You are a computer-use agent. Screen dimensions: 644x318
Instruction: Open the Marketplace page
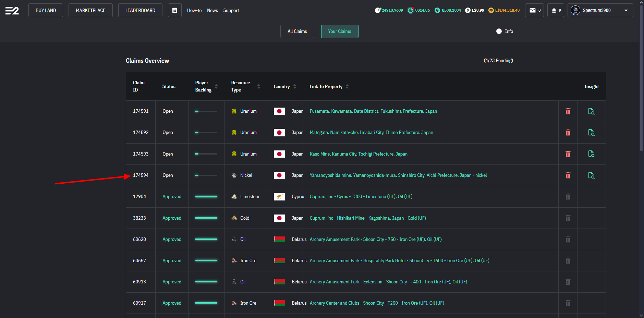click(90, 10)
